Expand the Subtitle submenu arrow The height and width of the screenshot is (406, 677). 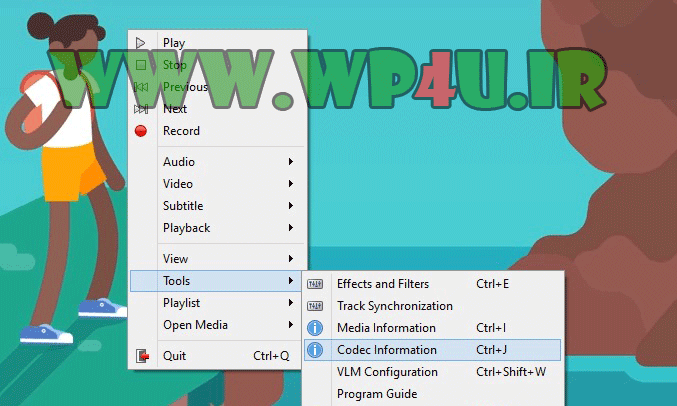click(x=291, y=206)
